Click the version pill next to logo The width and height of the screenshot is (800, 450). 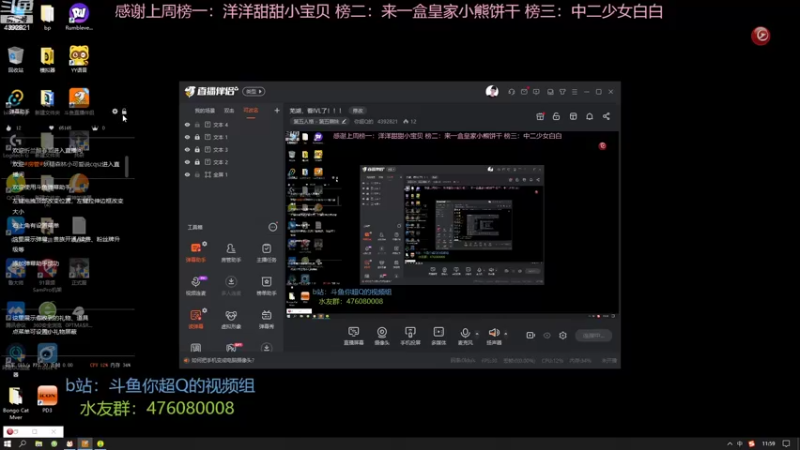tap(254, 91)
